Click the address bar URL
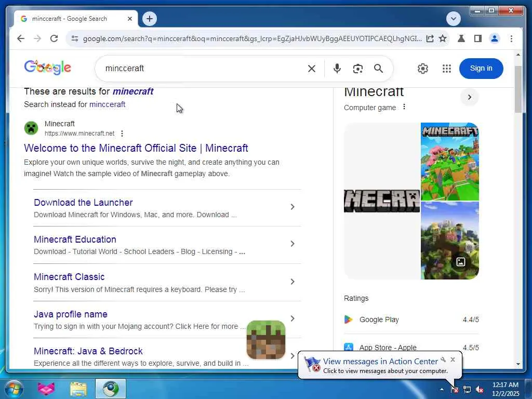This screenshot has width=532, height=399. pos(252,38)
